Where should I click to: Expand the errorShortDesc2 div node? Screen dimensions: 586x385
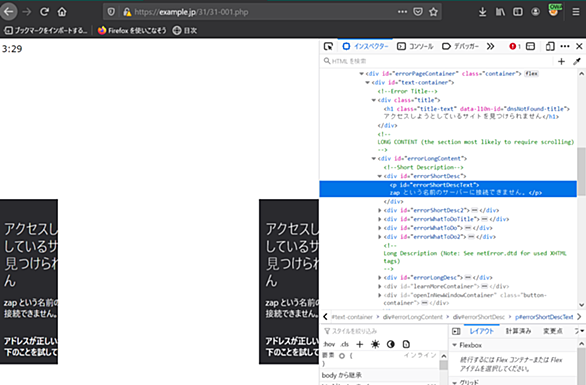tap(380, 210)
